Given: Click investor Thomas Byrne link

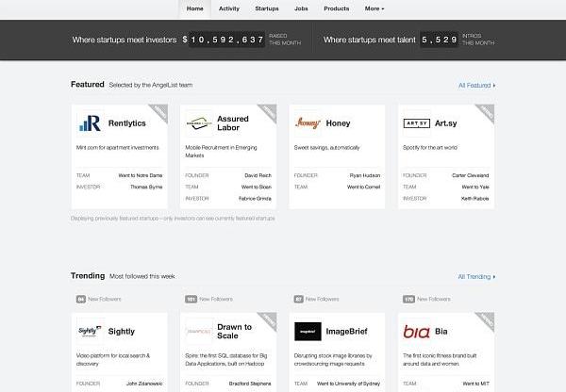Looking at the screenshot, I should coord(146,187).
